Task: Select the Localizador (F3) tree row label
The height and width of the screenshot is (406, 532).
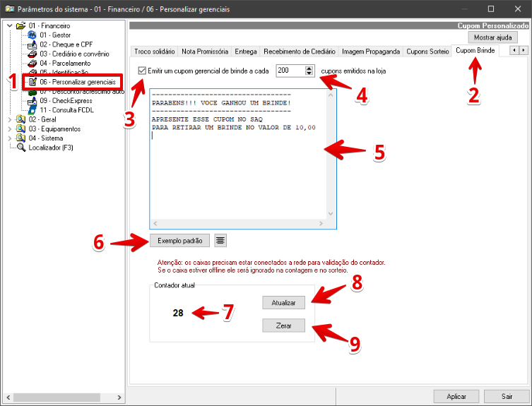Action: click(x=51, y=147)
